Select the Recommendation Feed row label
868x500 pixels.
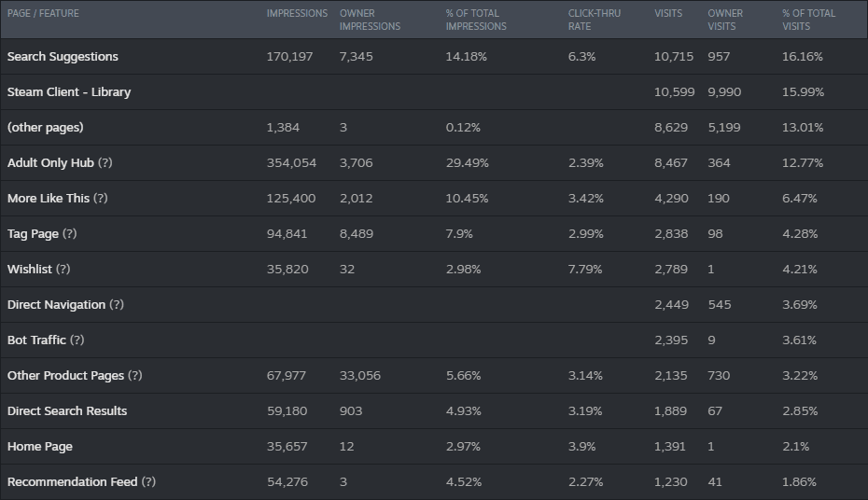tap(72, 481)
